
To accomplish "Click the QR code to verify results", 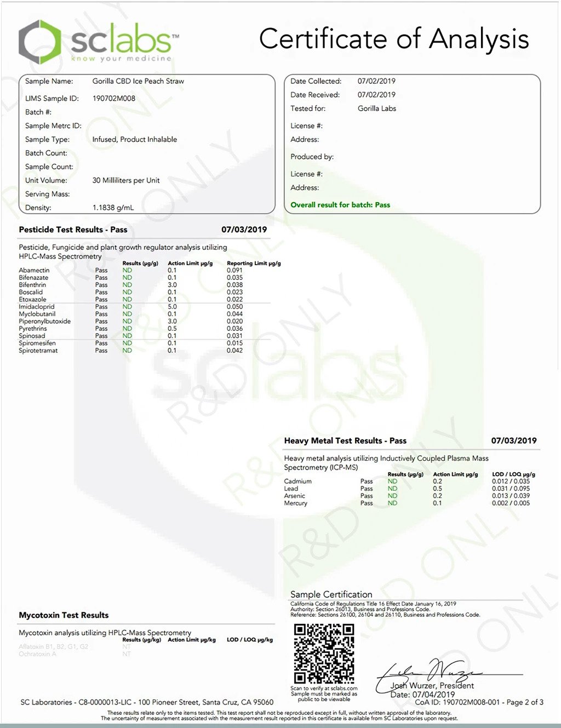I will point(324,654).
